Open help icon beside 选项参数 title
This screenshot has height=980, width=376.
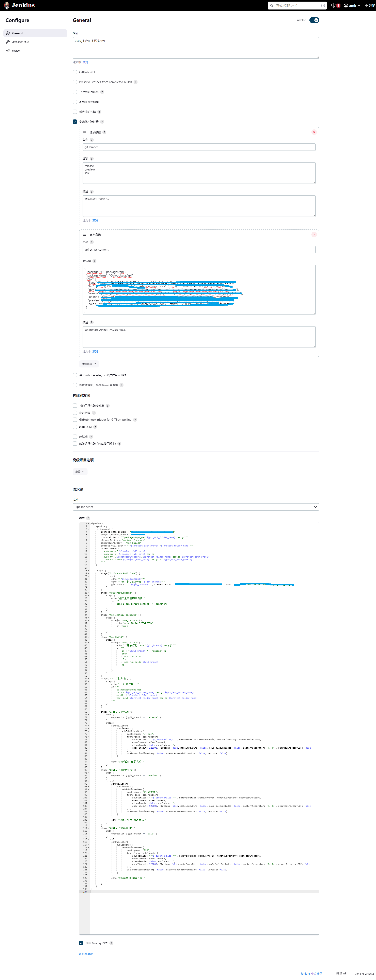(105, 132)
